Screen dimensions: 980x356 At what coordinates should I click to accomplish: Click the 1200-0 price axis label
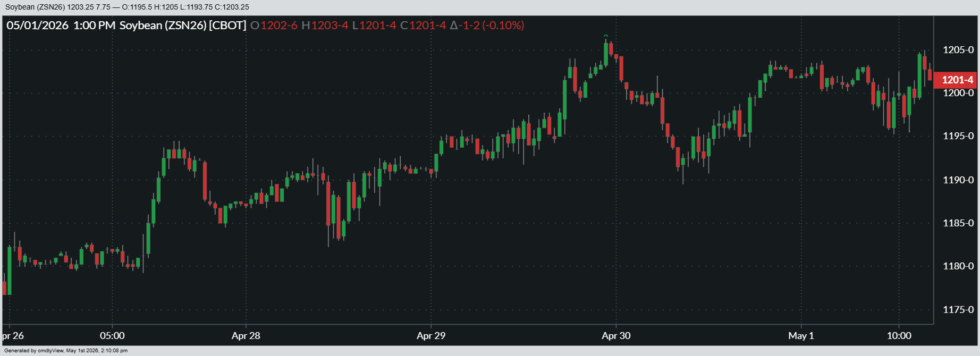[958, 93]
